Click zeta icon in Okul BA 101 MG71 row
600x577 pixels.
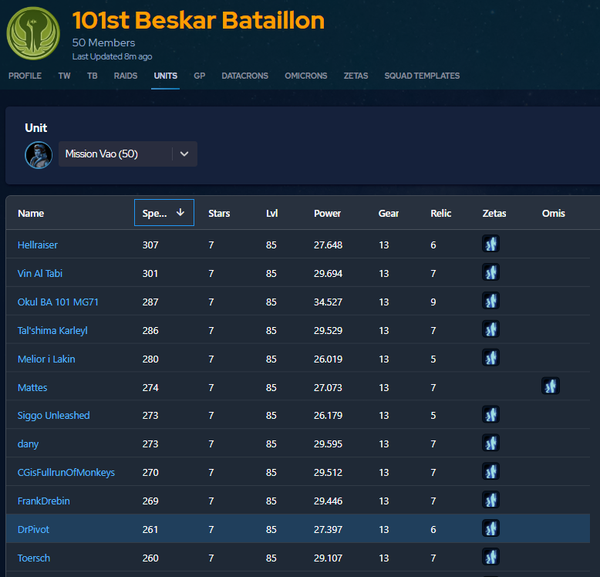(x=490, y=301)
